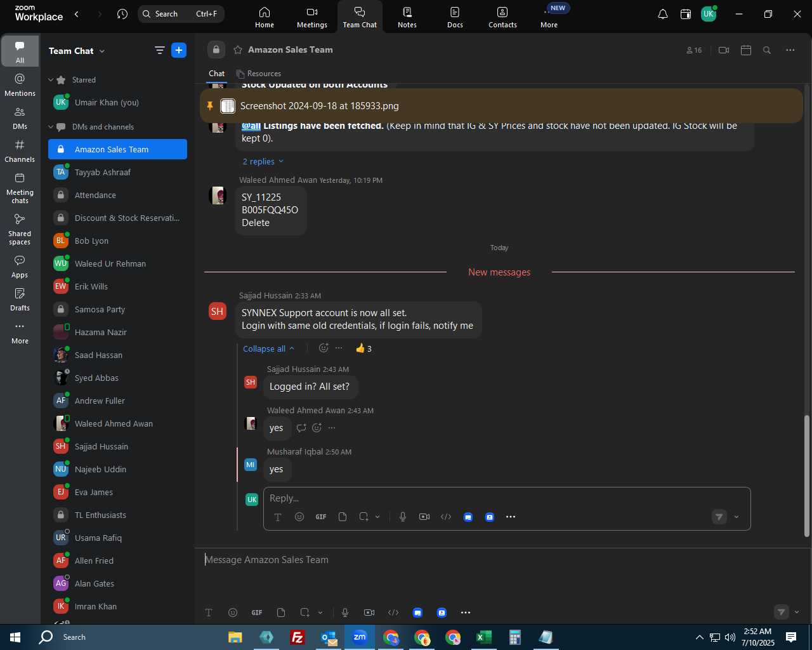Open more options menu in channel header

click(790, 50)
